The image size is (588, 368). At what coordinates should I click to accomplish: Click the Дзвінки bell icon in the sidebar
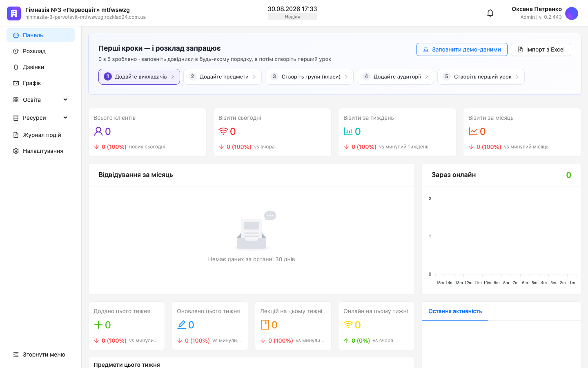[x=16, y=67]
